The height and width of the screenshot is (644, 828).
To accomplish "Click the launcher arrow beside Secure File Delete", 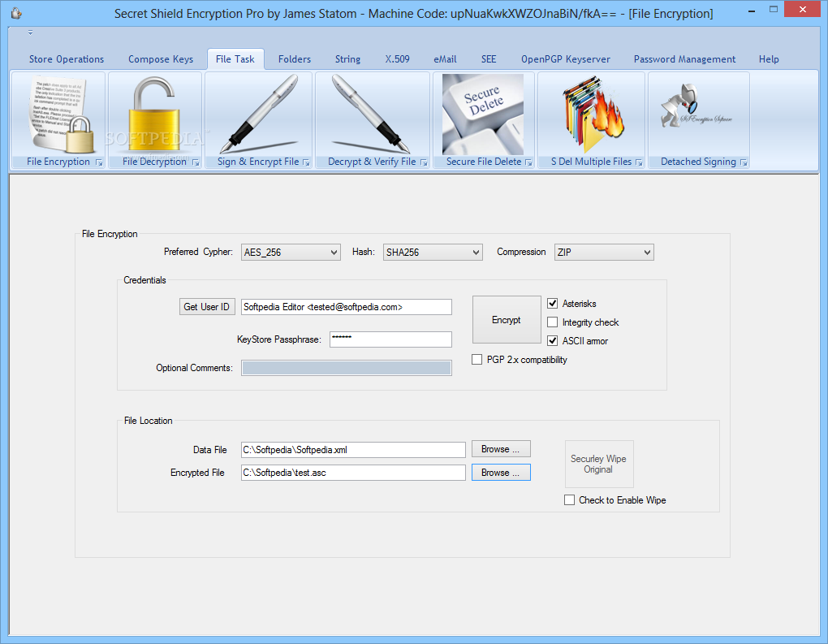I will point(528,162).
